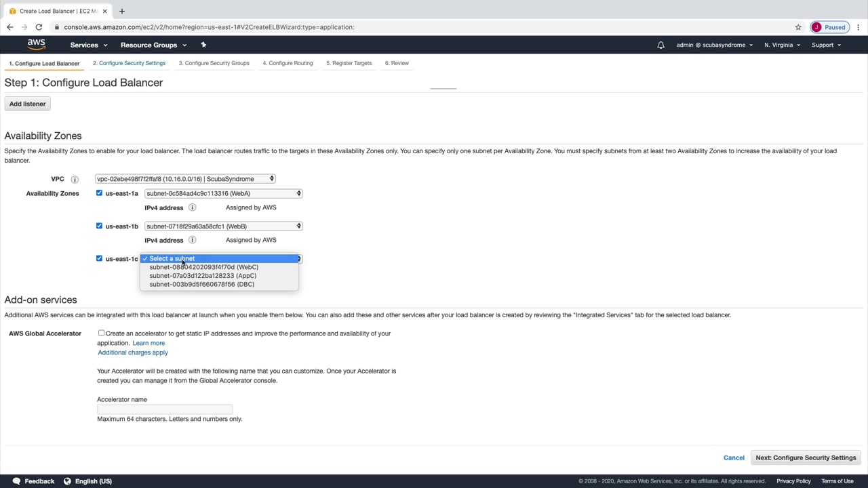Go to Configure Routing step tab
868x488 pixels.
pyautogui.click(x=288, y=63)
